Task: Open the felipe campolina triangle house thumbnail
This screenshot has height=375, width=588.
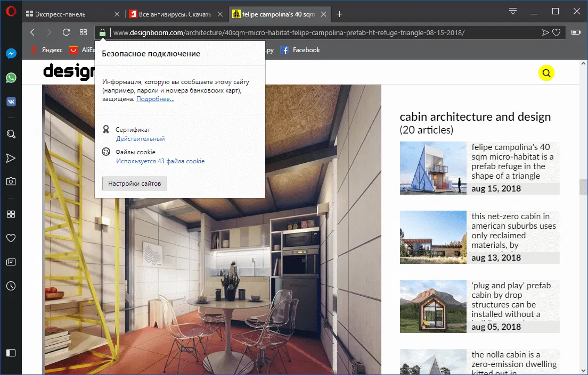Action: pos(433,168)
